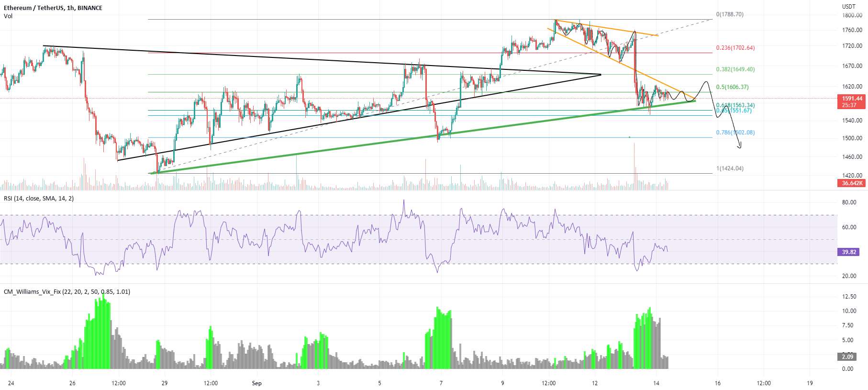Select the Fibonacci 0.382(1649.40) level label
The image size is (868, 390).
click(735, 69)
